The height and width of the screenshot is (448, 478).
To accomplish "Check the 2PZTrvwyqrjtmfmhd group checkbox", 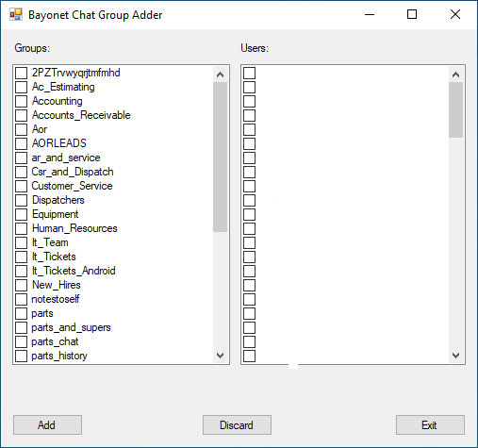I will pyautogui.click(x=21, y=73).
